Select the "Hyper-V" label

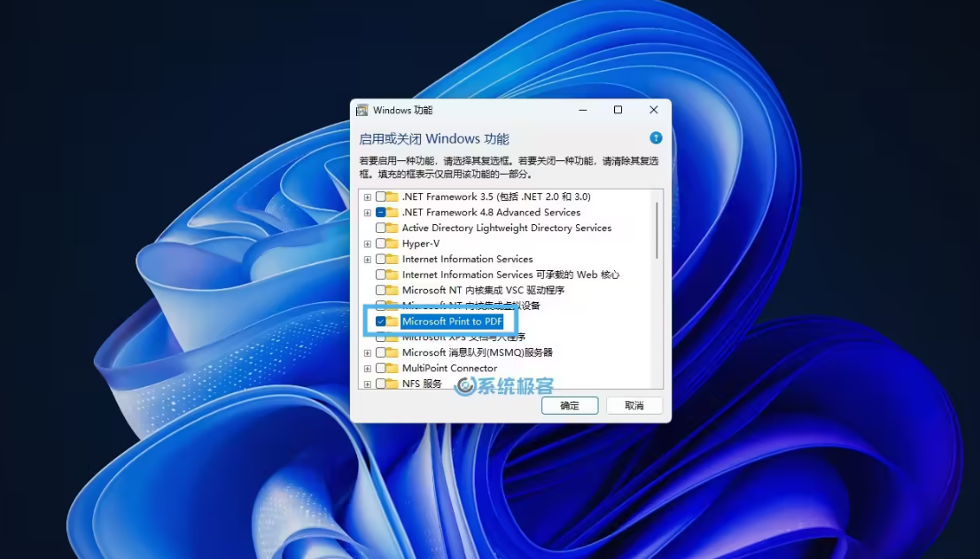point(421,244)
